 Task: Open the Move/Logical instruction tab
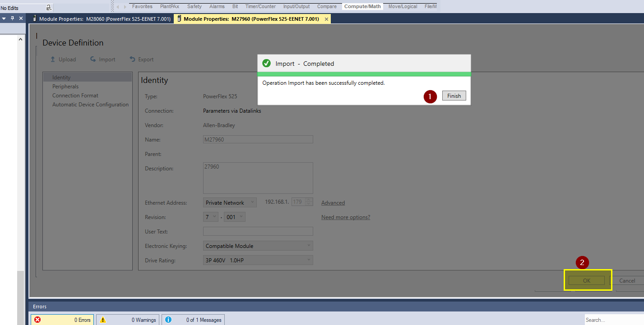tap(403, 6)
